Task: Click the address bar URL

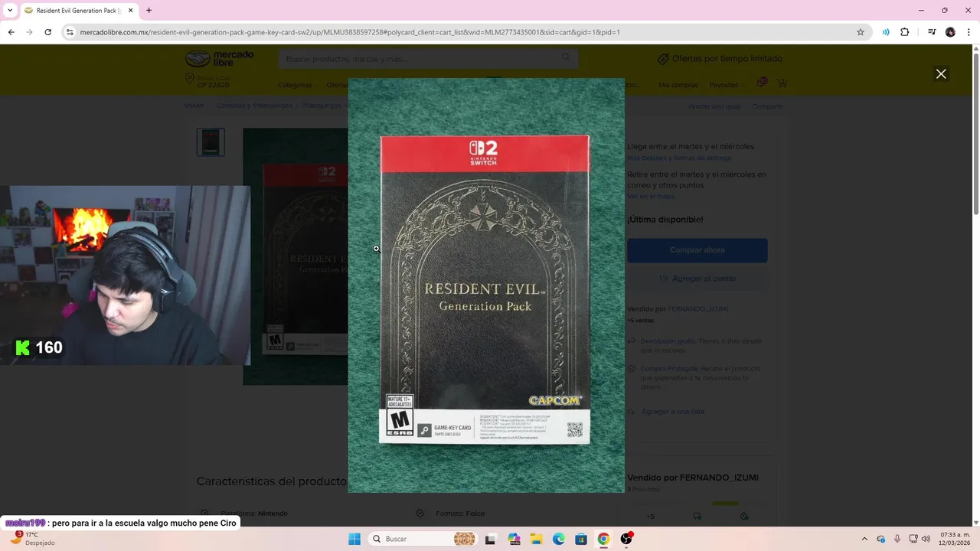Action: tap(350, 32)
